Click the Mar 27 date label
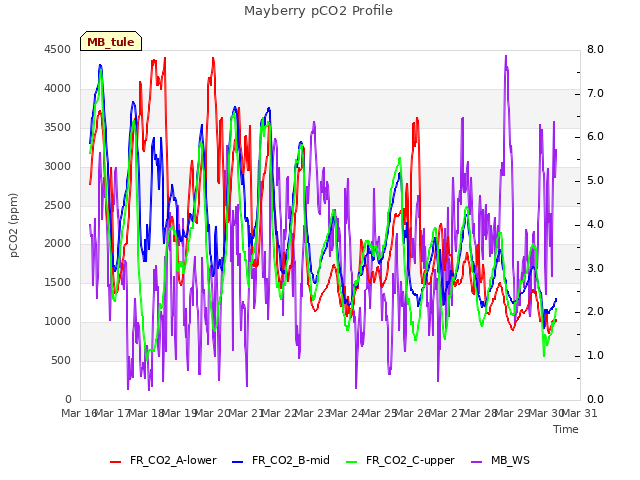The height and width of the screenshot is (480, 640). pos(446,413)
